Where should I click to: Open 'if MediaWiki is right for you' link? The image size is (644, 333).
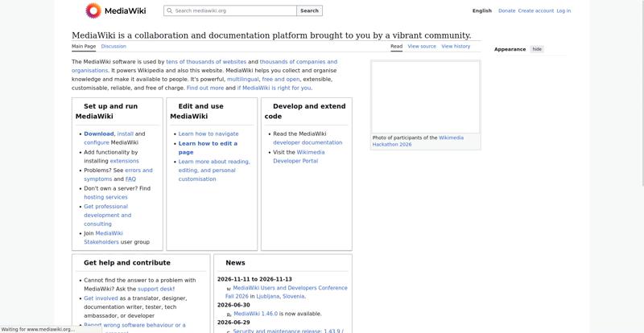274,88
